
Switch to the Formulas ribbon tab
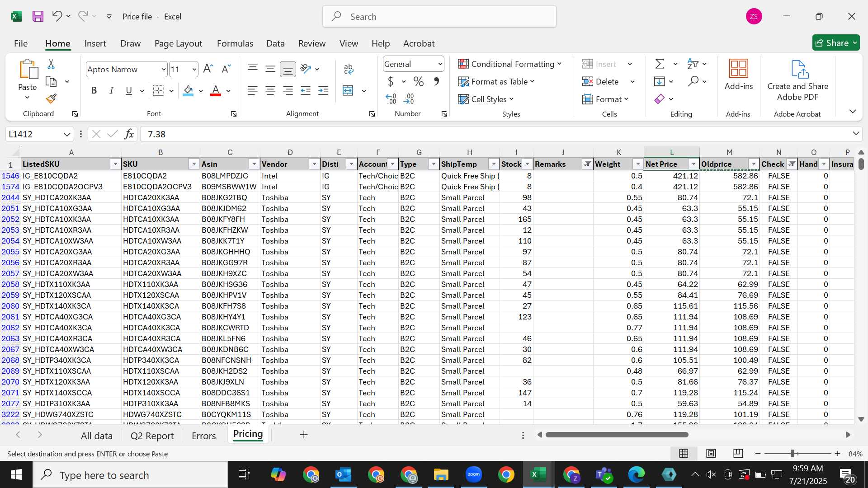click(235, 43)
